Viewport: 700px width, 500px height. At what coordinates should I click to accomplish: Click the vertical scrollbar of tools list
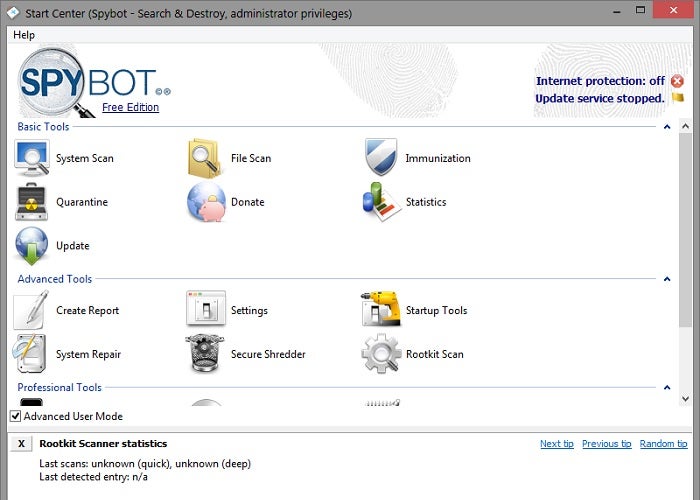coord(685,230)
